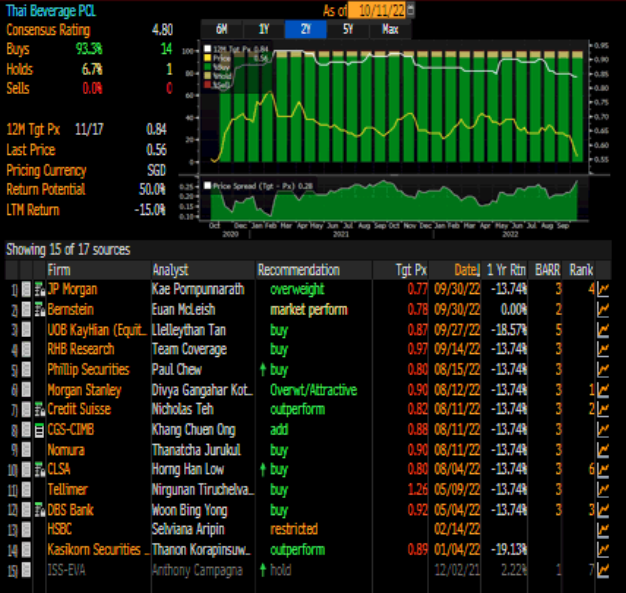Screen dimensions: 626x593
Task: Tick the checkbox for JP Morgan row
Action: coord(26,290)
